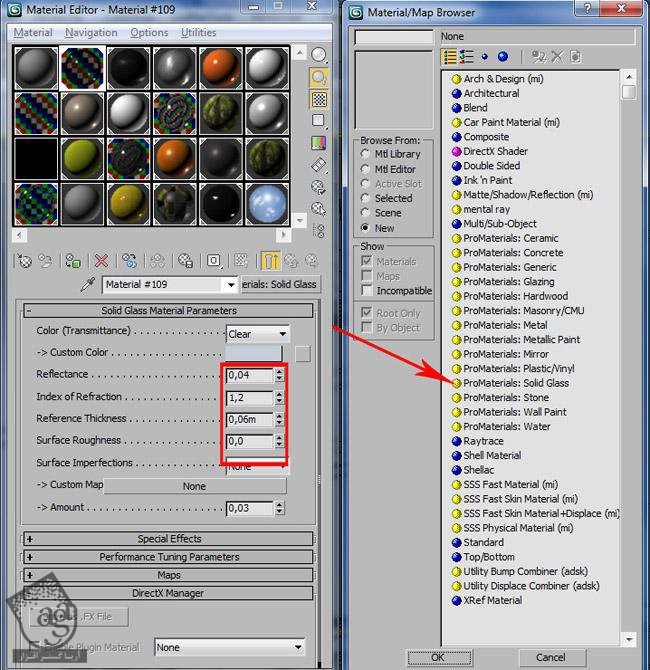Switch browser to View Large Icons
The width and height of the screenshot is (650, 670).
click(x=502, y=57)
